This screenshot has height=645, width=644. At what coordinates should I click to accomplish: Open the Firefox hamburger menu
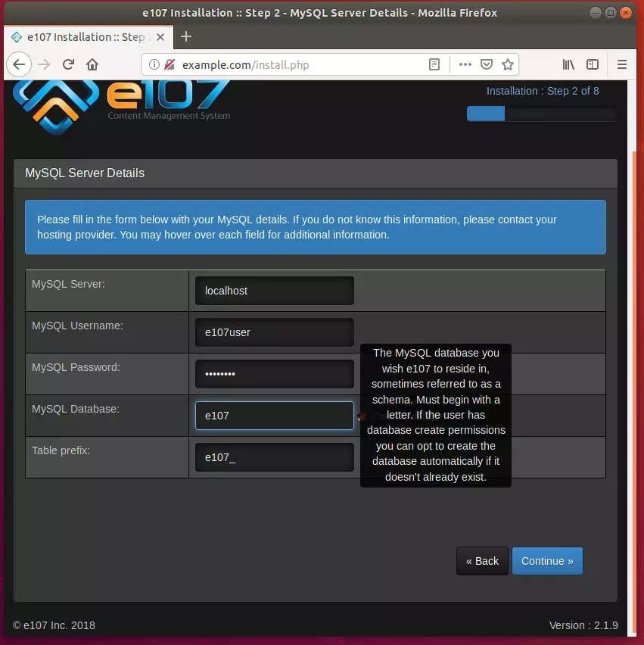622,64
